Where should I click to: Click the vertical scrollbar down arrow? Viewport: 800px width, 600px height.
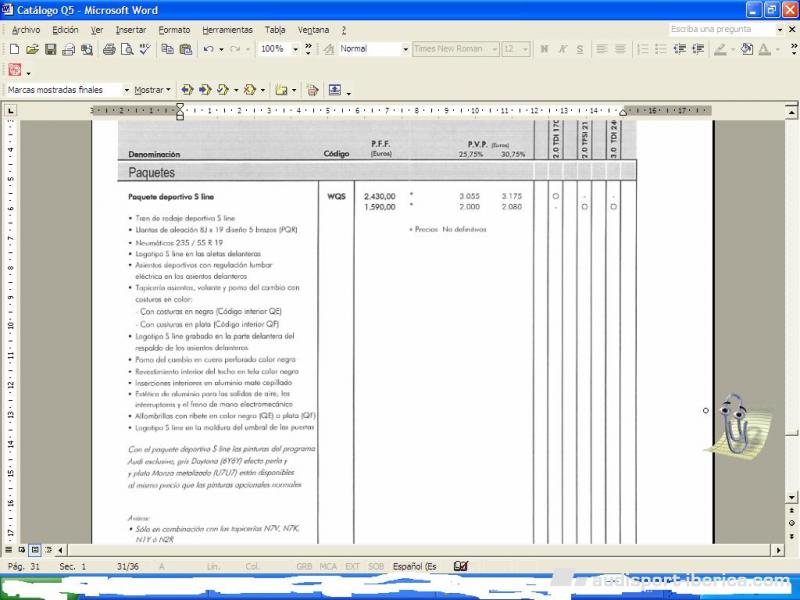[791, 497]
